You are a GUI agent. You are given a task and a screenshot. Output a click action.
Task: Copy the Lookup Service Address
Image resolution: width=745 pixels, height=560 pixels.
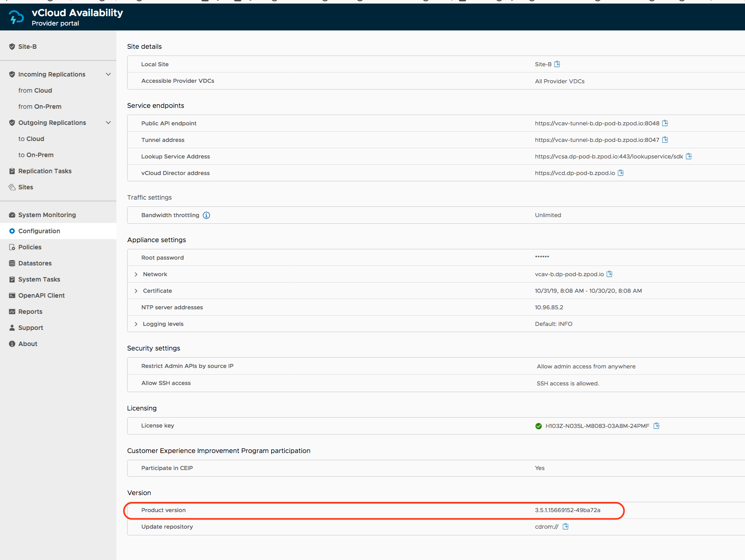[x=689, y=156]
